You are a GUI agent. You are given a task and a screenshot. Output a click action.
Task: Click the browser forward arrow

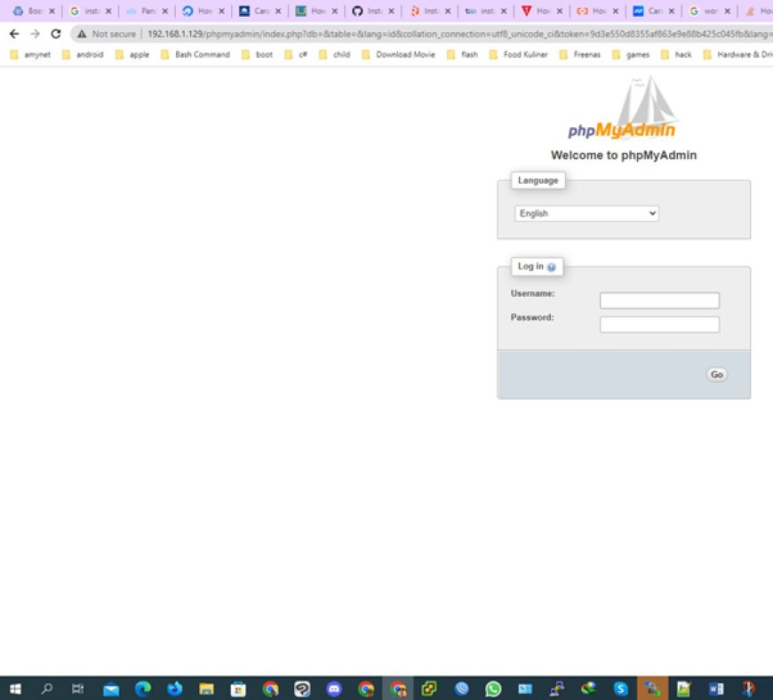tap(35, 34)
